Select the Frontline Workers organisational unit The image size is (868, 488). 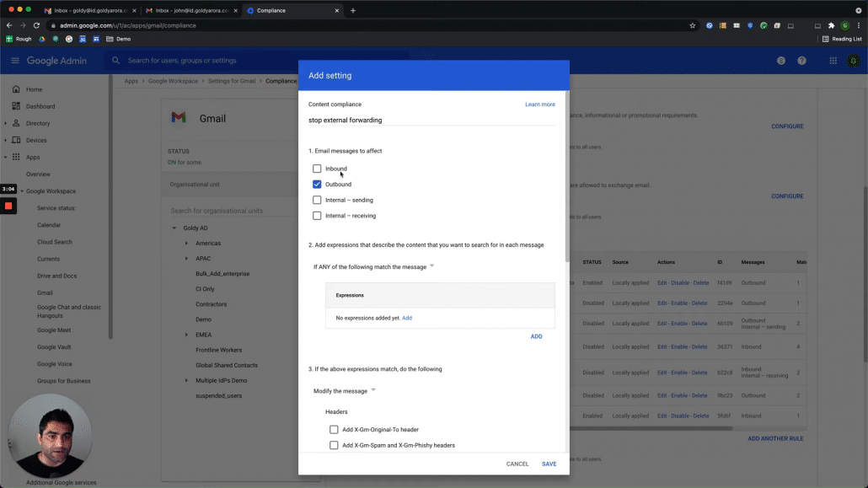pos(218,350)
